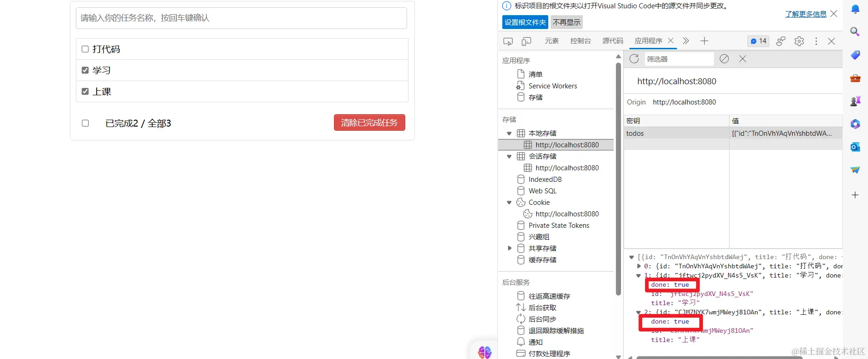The height and width of the screenshot is (359, 868).
Task: Switch to the 控制台 tab
Action: tap(581, 41)
